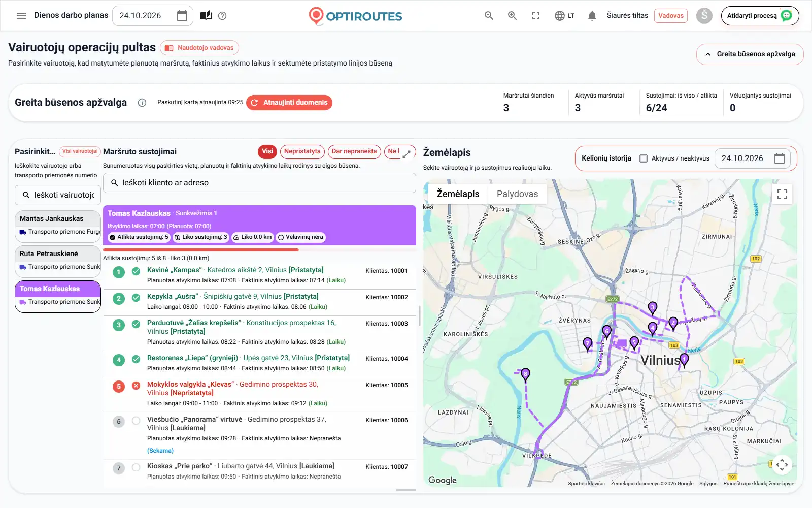
Task: Select the Nepristatyta filter tab
Action: (302, 151)
